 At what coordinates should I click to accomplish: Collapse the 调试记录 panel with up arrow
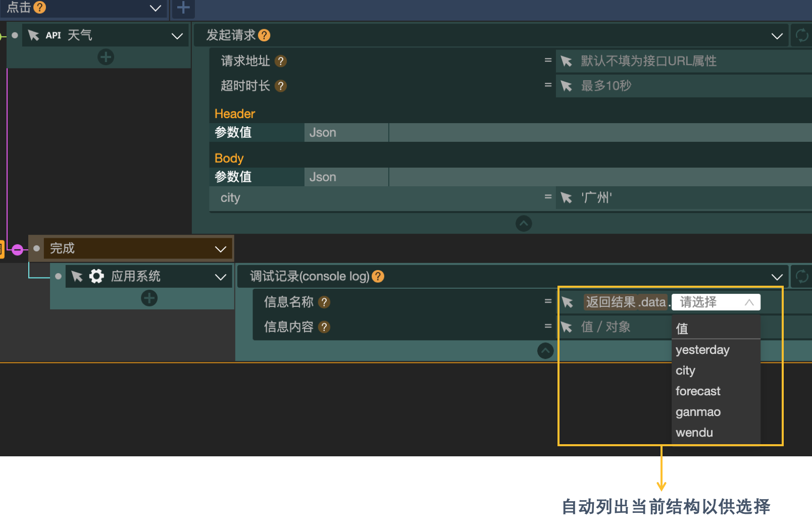coord(545,350)
